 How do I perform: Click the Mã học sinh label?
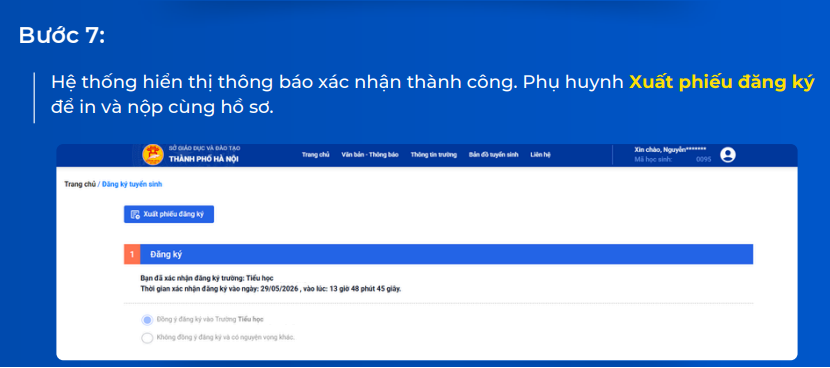653,159
